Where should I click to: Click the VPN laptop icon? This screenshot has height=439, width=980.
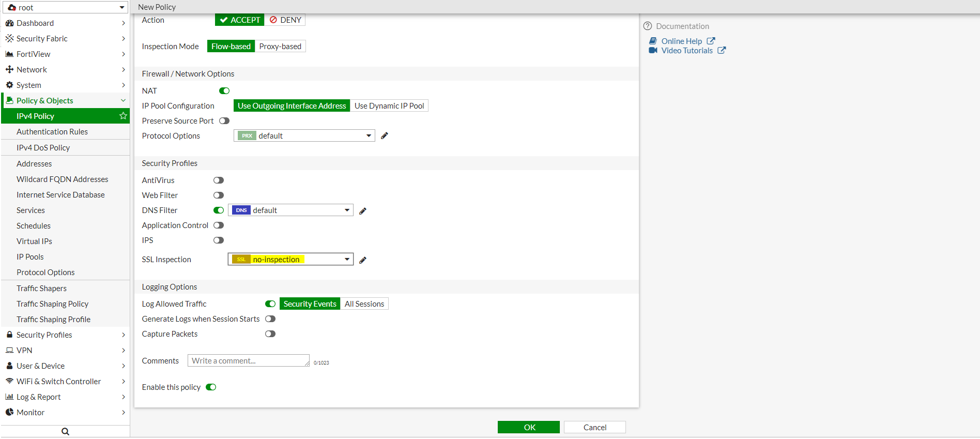point(9,351)
